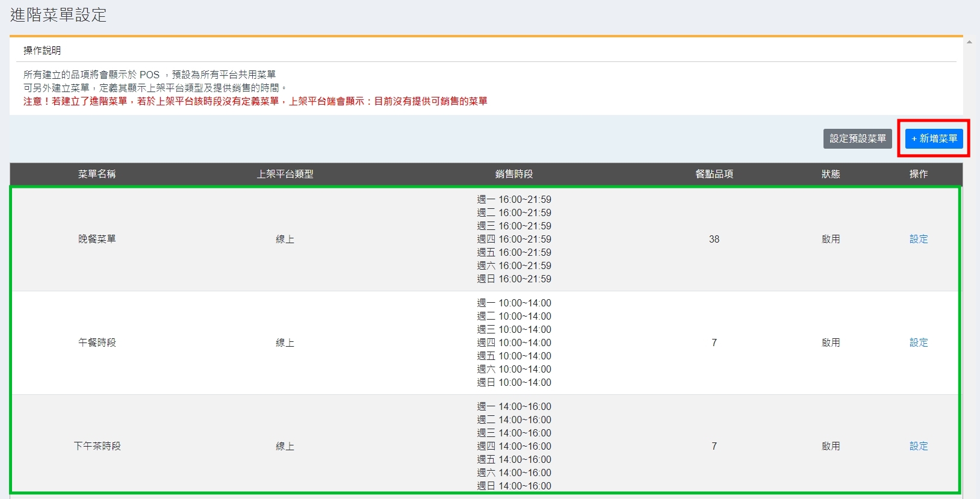Click item count 38 for 晚餐菜單
The height and width of the screenshot is (499, 980).
714,239
